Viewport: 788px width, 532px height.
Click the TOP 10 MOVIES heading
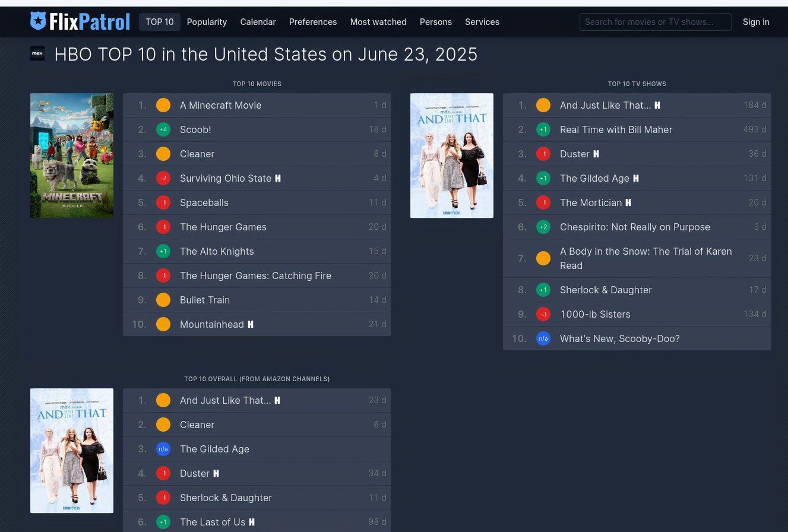point(257,84)
